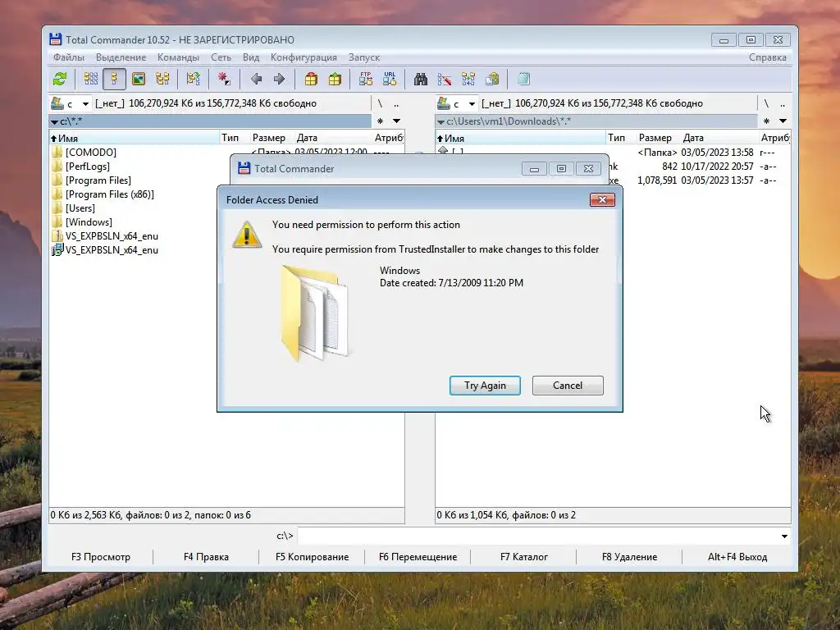This screenshot has width=840, height=630.
Task: Click right panel path c:\Users\vm1\Downloads
Action: [596, 121]
